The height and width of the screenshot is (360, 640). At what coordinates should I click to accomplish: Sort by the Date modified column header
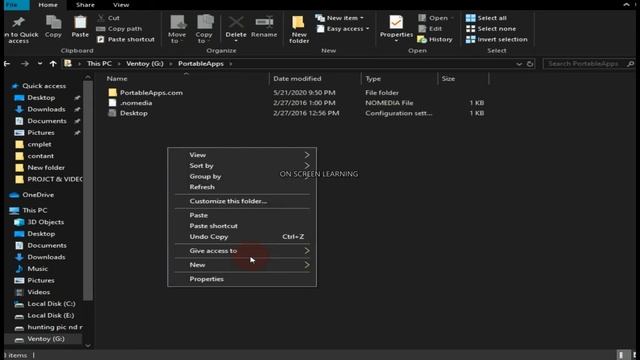(x=297, y=78)
